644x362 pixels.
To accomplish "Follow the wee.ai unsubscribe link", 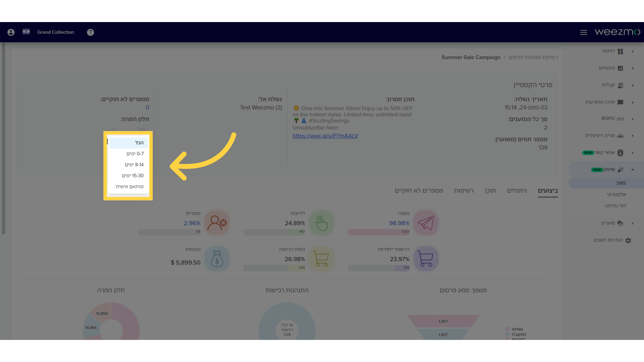I will coord(325,136).
